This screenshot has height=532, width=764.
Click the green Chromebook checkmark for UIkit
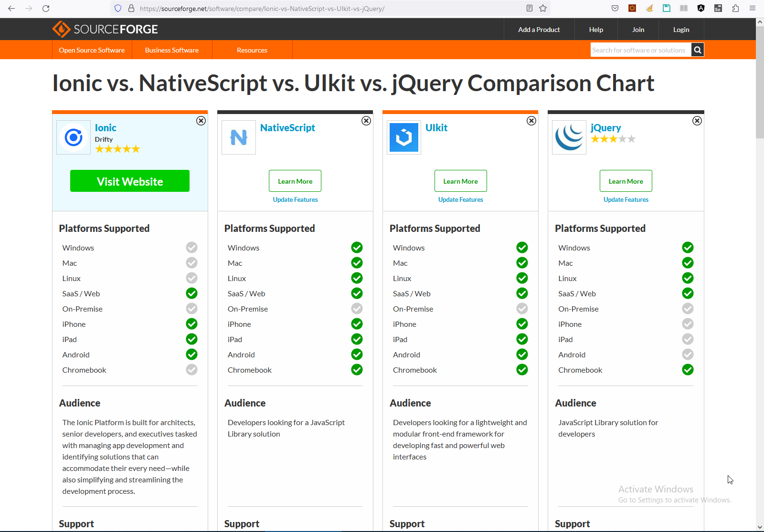click(x=522, y=370)
